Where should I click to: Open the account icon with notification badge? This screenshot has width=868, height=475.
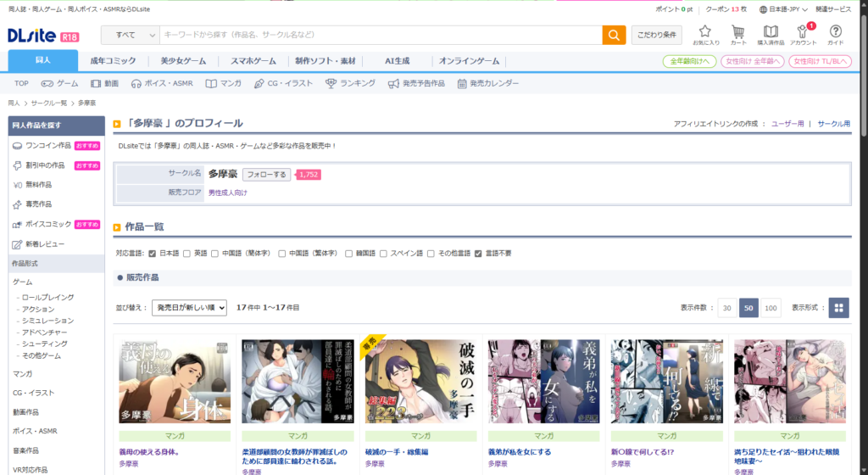tap(803, 34)
